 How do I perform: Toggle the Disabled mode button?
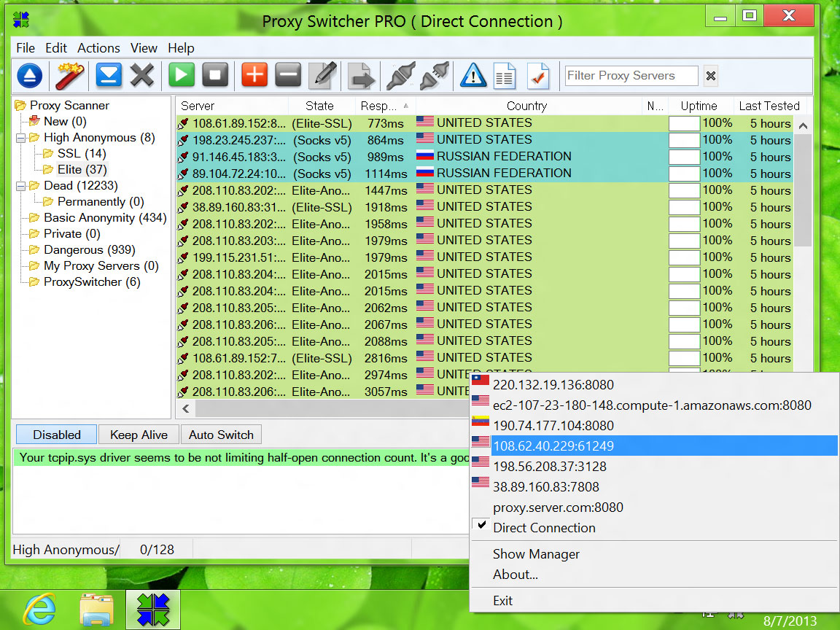57,435
